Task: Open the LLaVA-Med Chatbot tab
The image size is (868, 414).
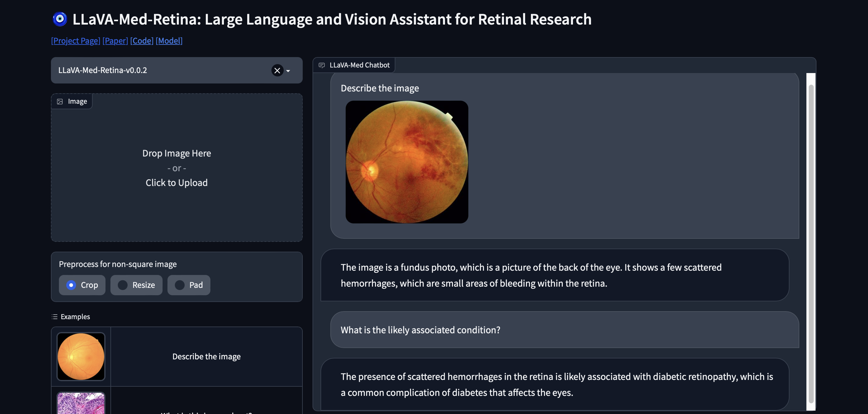Action: 353,65
